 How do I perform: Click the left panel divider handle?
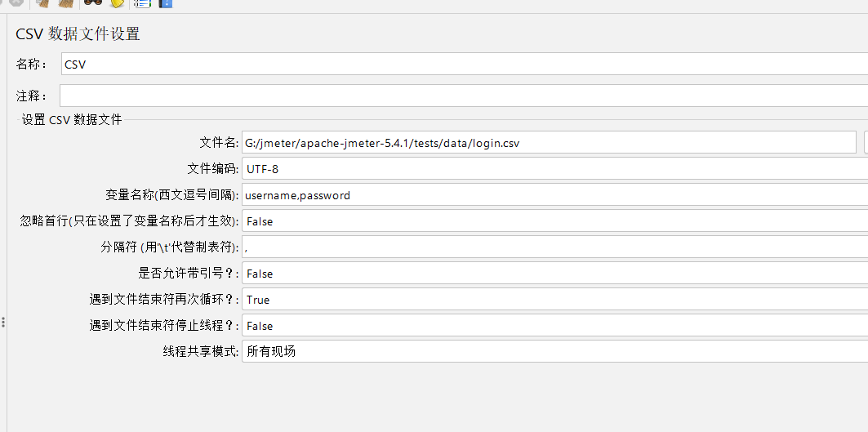pyautogui.click(x=3, y=323)
